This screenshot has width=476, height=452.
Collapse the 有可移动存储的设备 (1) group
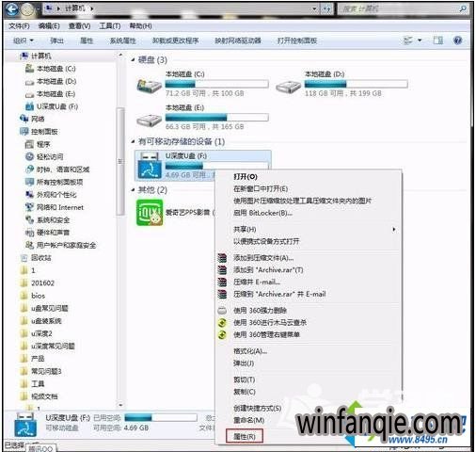tap(134, 142)
